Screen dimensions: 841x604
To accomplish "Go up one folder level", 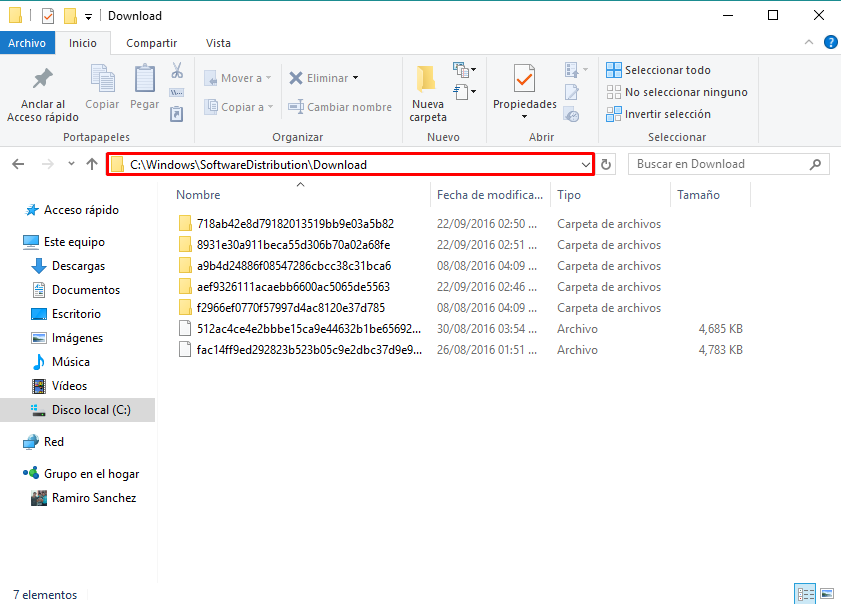I will (x=92, y=164).
